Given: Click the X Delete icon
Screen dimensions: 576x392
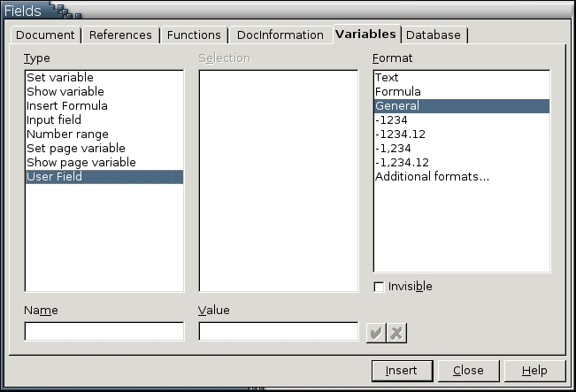Looking at the screenshot, I should coord(396,333).
